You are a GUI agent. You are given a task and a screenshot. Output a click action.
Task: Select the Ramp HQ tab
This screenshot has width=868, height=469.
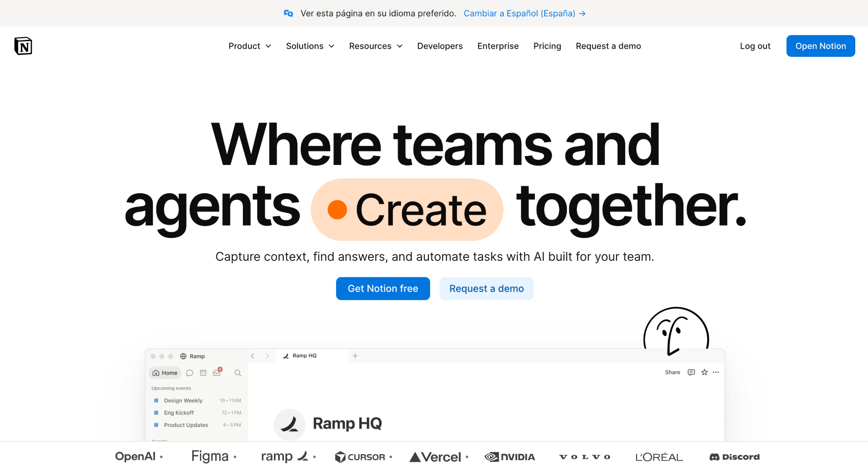pos(312,356)
